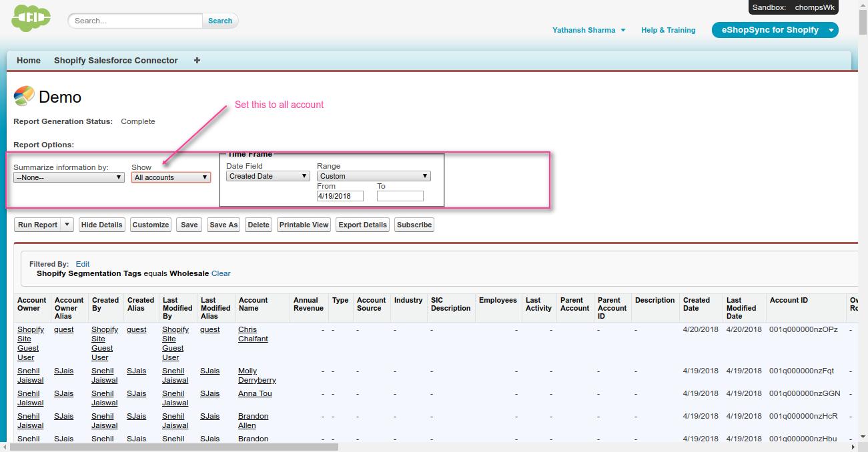Open Snehil Jaiswal owner in Molly Derryberry row

tap(30, 375)
